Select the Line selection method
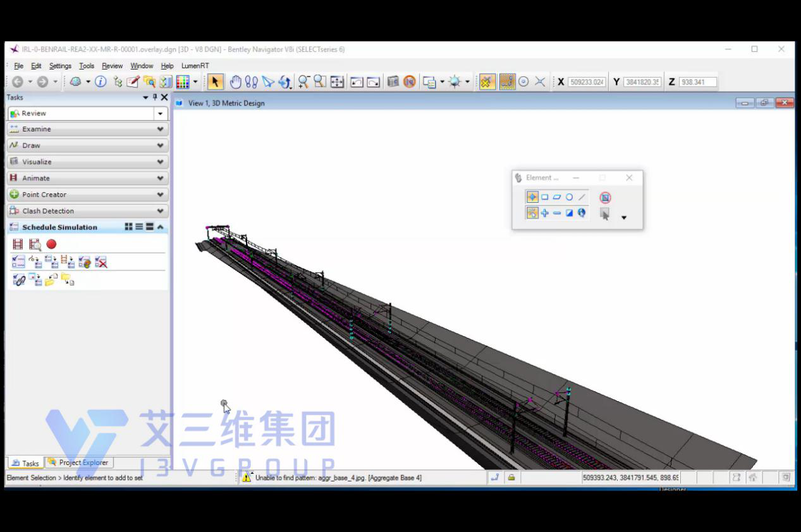Screen dimensions: 801x532 coord(582,197)
